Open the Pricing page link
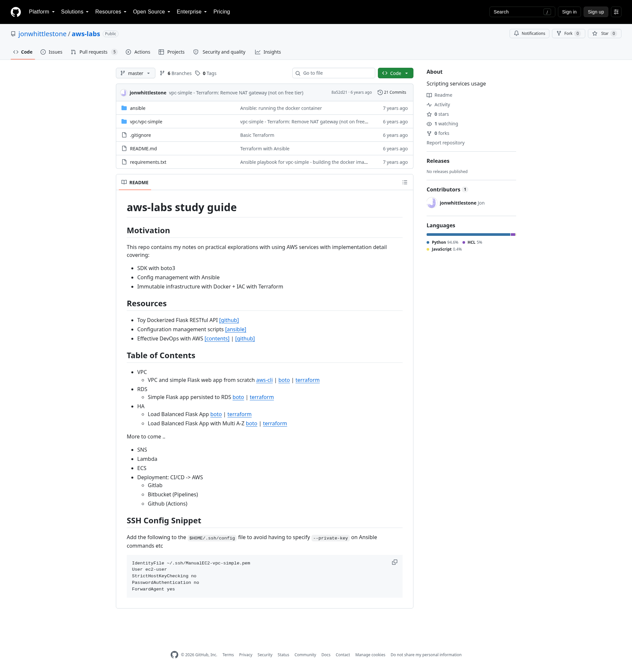 pyautogui.click(x=222, y=12)
